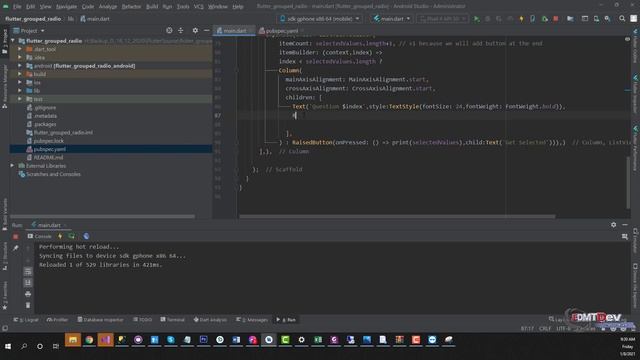Click Project panel horizontal scrollbar
The width and height of the screenshot is (640, 360).
pos(102,216)
